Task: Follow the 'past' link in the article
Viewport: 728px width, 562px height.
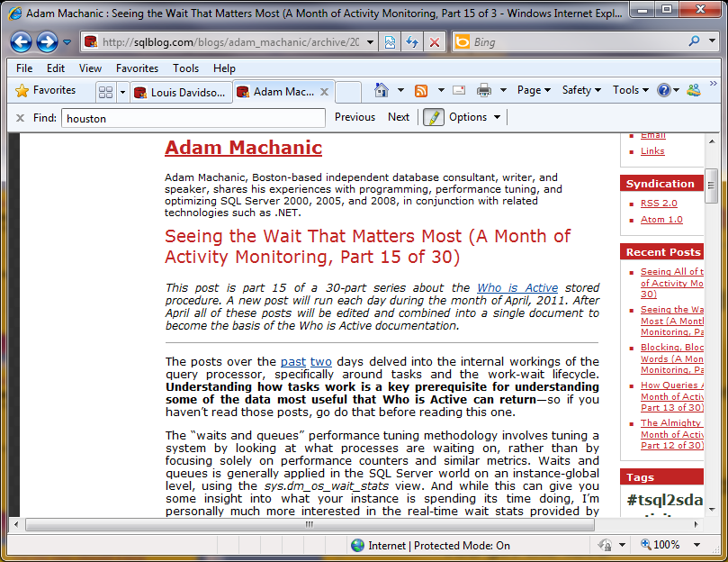Action: 293,362
